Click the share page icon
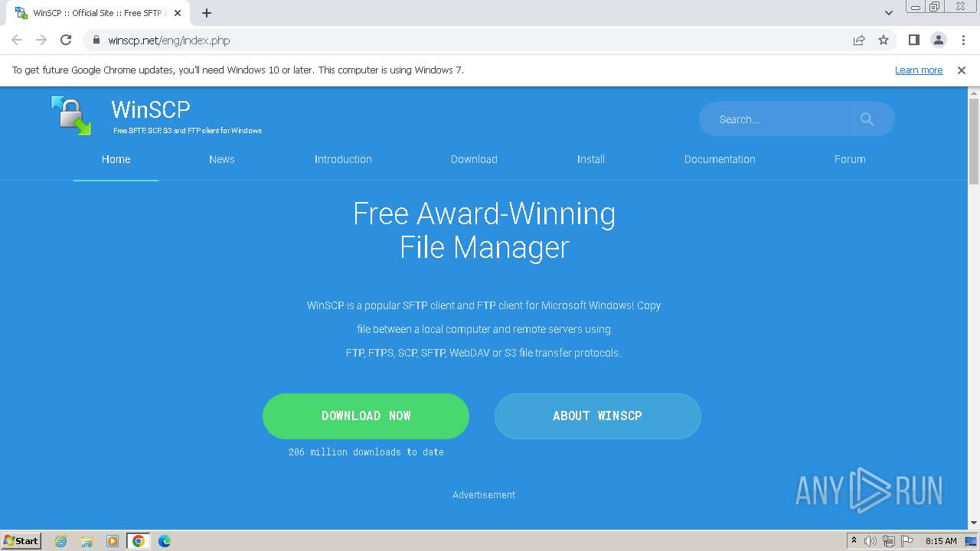 coord(859,41)
